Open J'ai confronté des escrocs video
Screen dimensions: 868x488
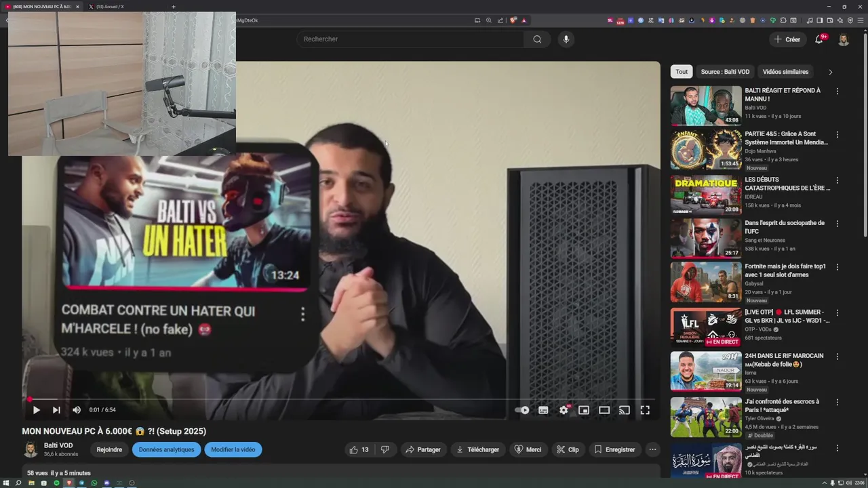706,416
